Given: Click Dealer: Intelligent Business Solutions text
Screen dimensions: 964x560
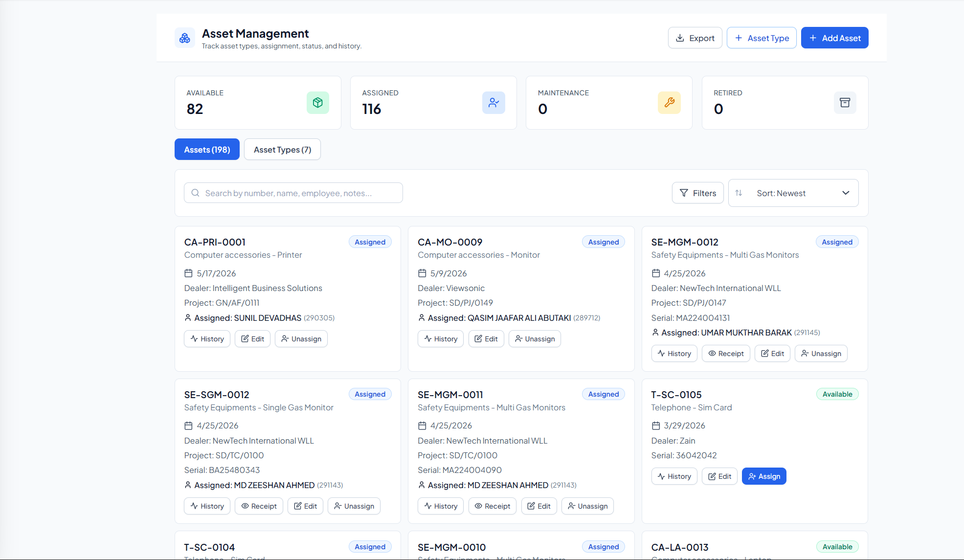Looking at the screenshot, I should tap(253, 288).
